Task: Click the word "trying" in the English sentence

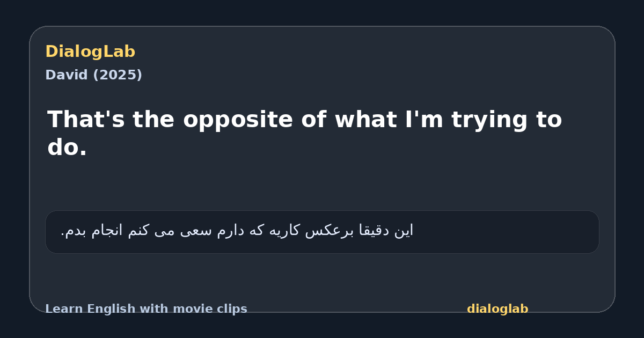Action: [487, 121]
